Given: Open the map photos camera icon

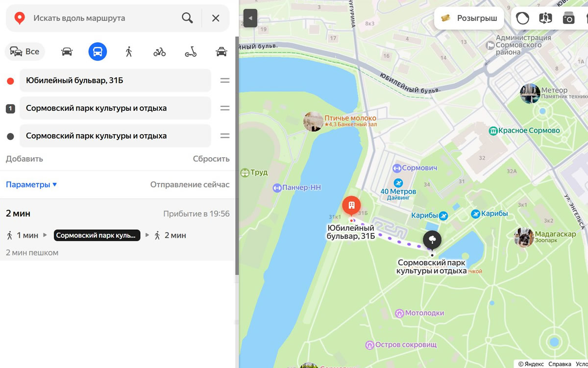Looking at the screenshot, I should [x=568, y=18].
